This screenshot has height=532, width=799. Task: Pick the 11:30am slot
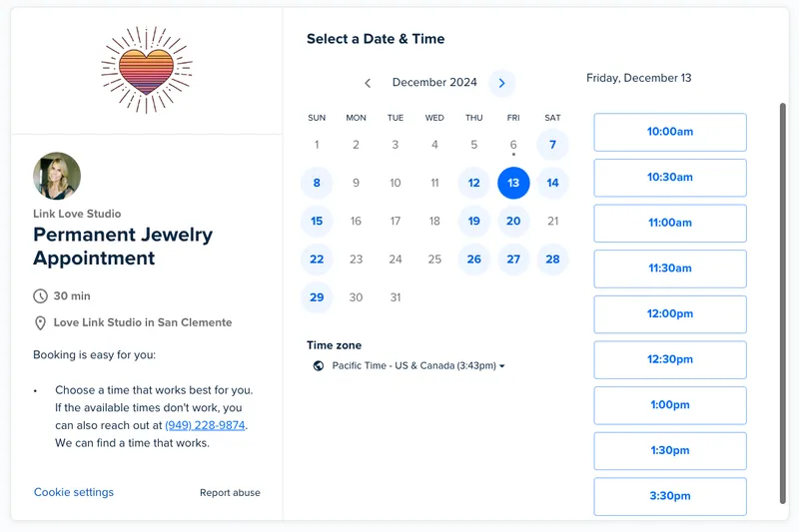670,268
